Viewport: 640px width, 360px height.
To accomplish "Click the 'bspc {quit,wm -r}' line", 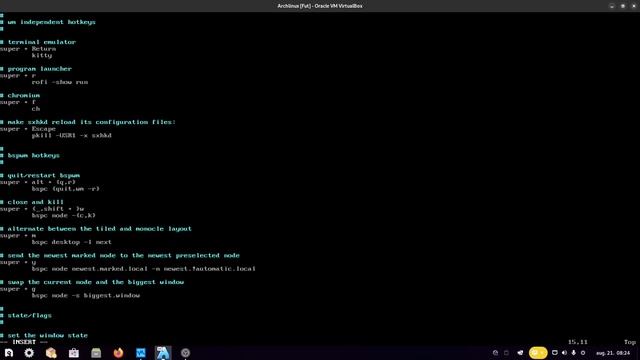I will [66, 189].
